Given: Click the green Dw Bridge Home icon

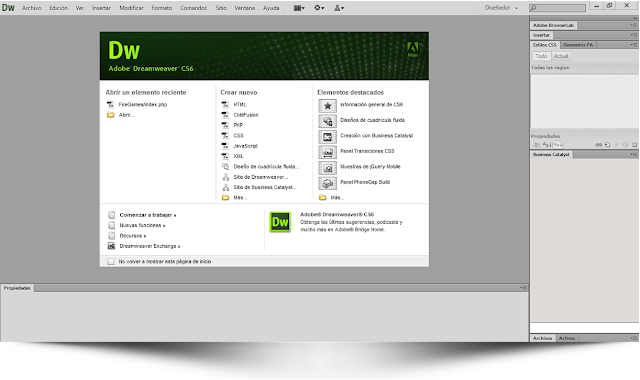Looking at the screenshot, I should (280, 222).
